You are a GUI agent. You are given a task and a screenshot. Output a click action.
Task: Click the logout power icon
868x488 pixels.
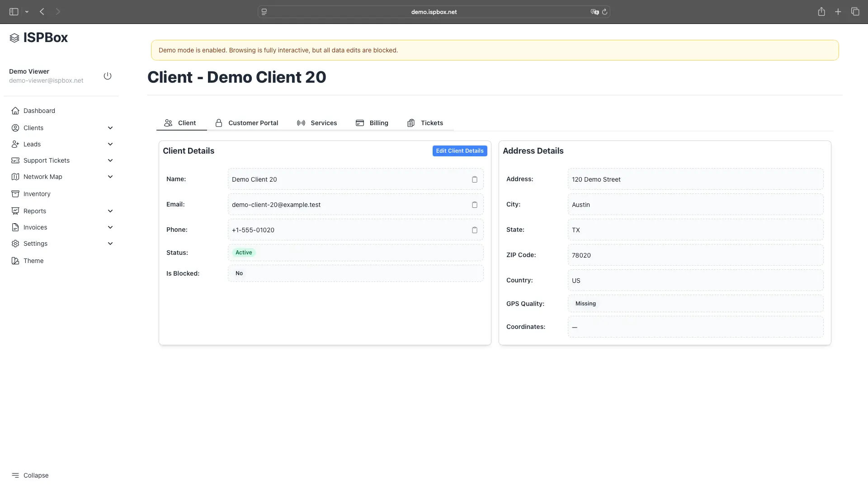[x=108, y=76]
